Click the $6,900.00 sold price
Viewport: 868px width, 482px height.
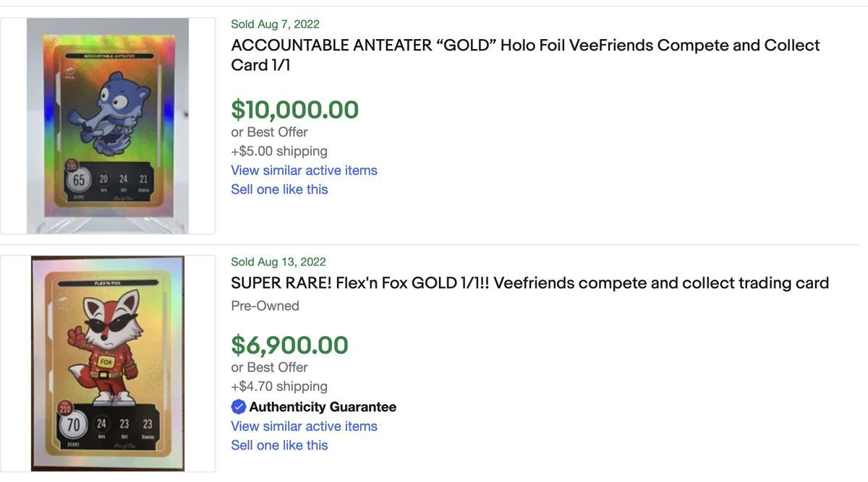(x=289, y=345)
